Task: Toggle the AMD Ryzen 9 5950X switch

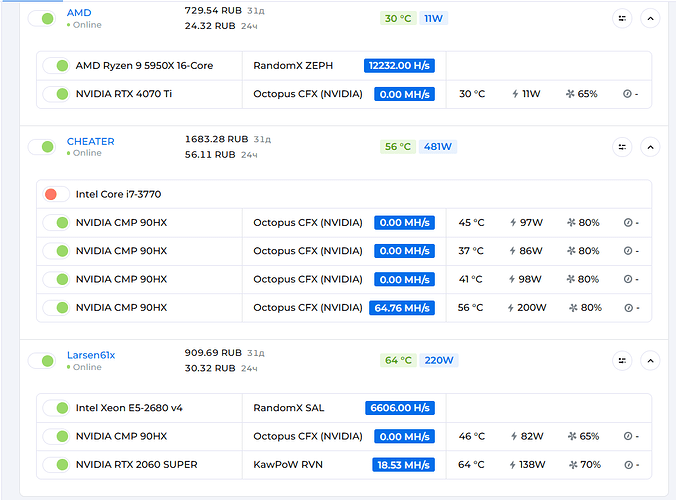Action: [x=56, y=66]
